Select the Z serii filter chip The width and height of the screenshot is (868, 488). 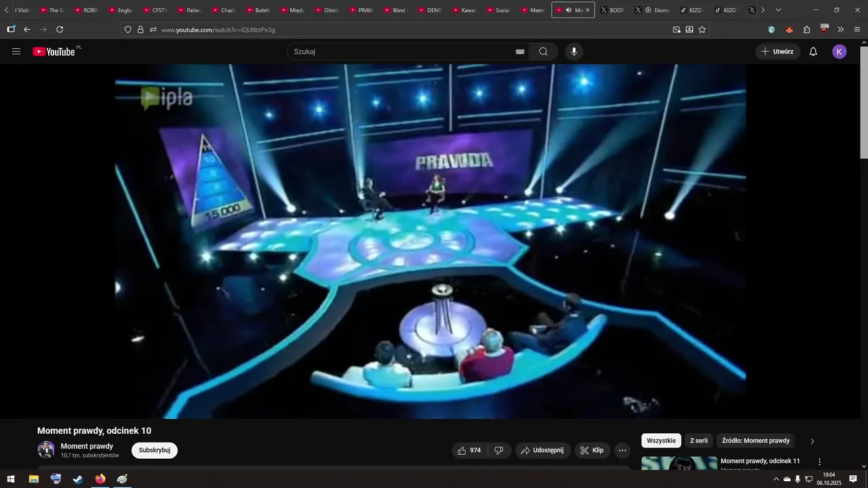pyautogui.click(x=698, y=441)
